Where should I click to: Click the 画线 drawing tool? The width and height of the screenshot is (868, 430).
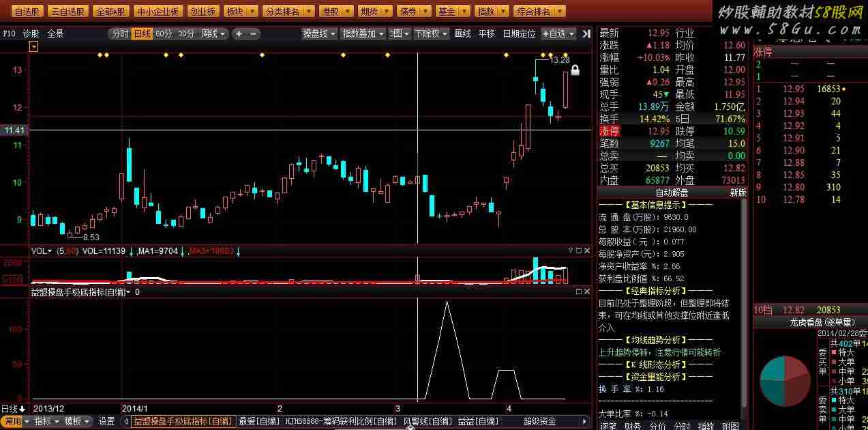(462, 33)
